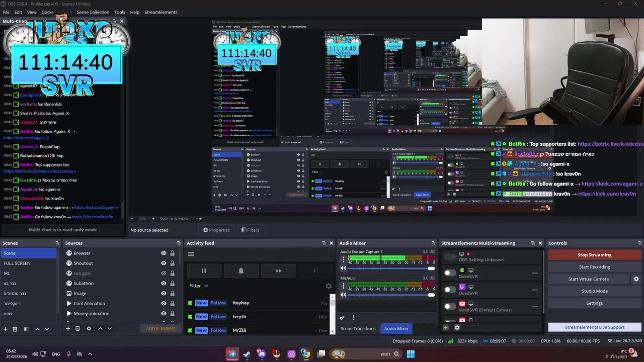The width and height of the screenshot is (644, 362).
Task: Hide the Subathon source eye icon
Action: click(x=164, y=284)
